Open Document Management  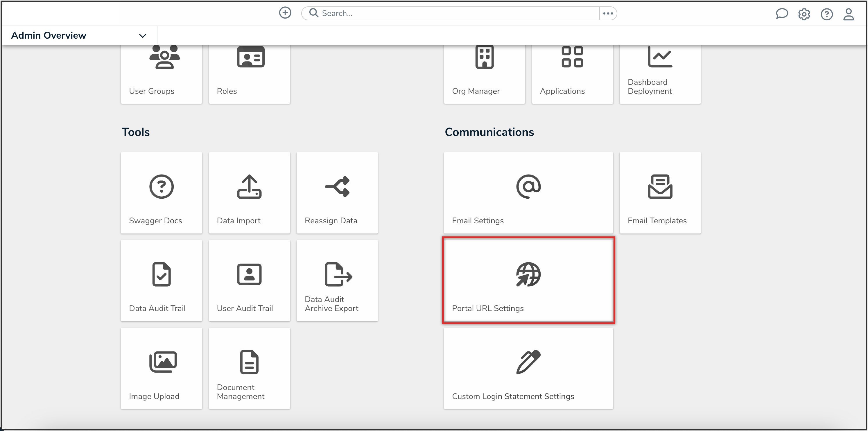click(249, 368)
